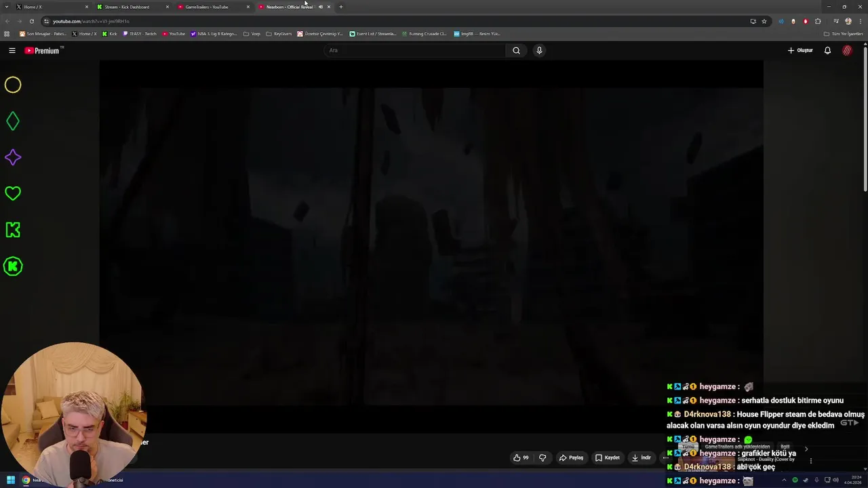Open the NBA 3. Lig bookmark
Screen dimensions: 868x488
point(214,33)
